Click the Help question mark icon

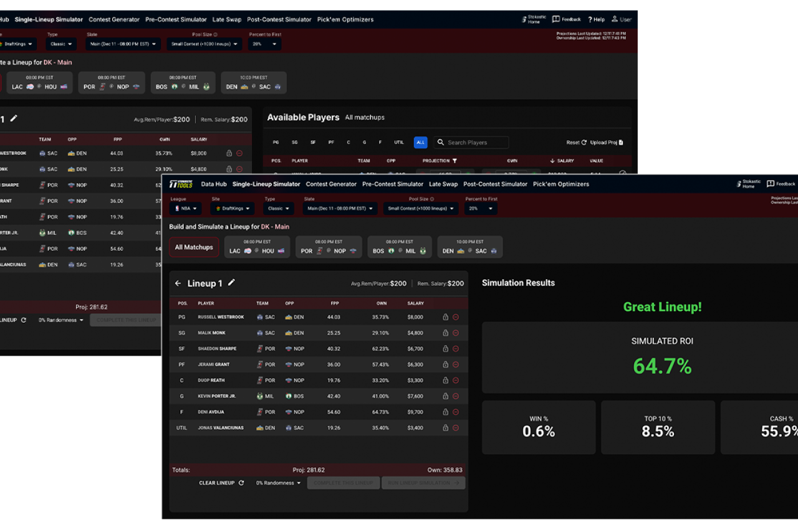[590, 19]
